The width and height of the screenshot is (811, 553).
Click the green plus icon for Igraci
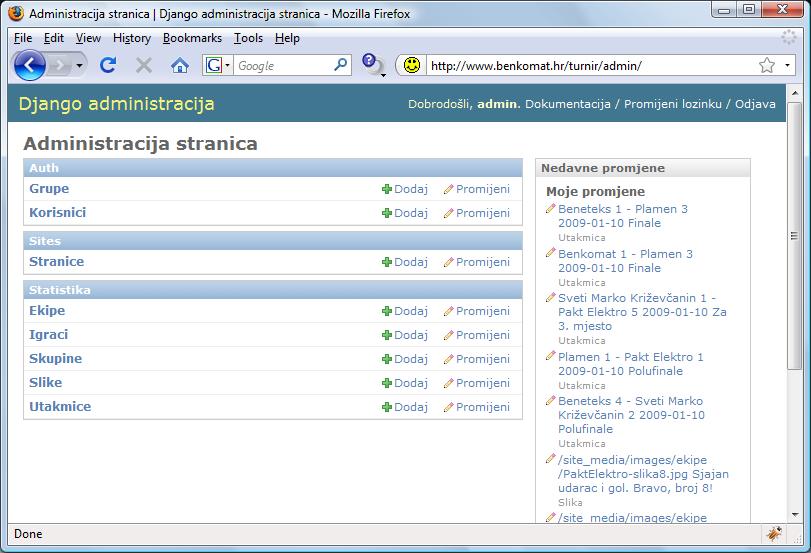[386, 335]
